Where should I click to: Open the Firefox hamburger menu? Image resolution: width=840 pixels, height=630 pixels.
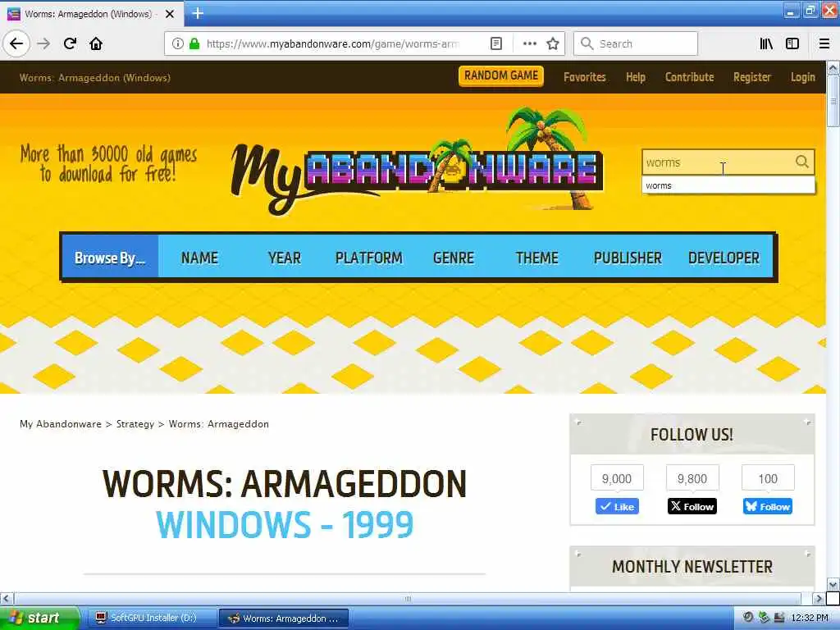point(824,43)
